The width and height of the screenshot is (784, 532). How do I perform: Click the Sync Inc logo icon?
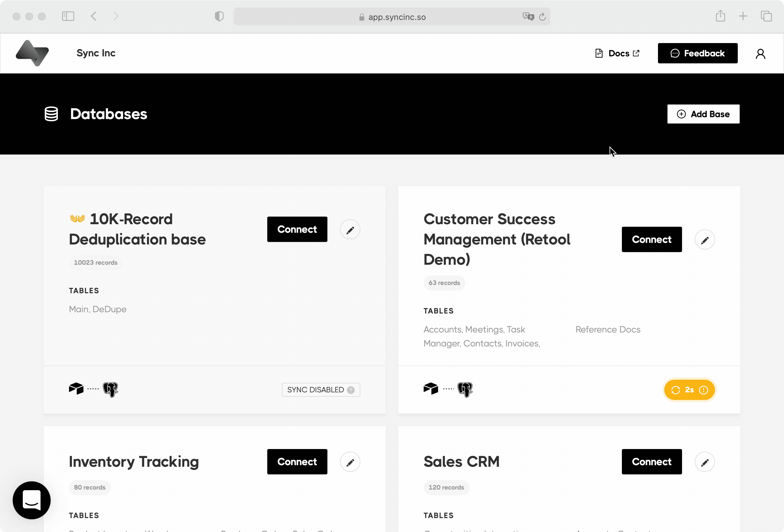coord(32,53)
